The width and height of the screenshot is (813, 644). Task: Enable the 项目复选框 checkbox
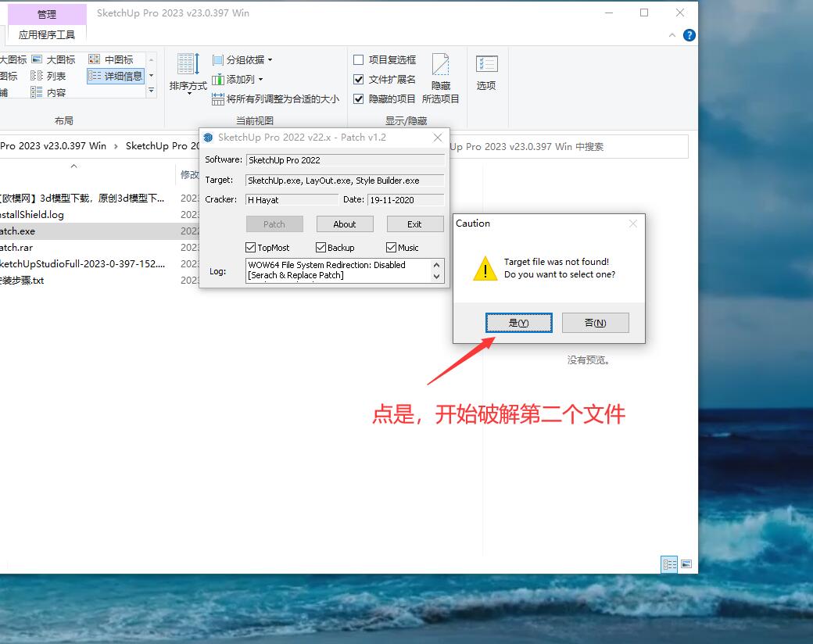tap(358, 59)
